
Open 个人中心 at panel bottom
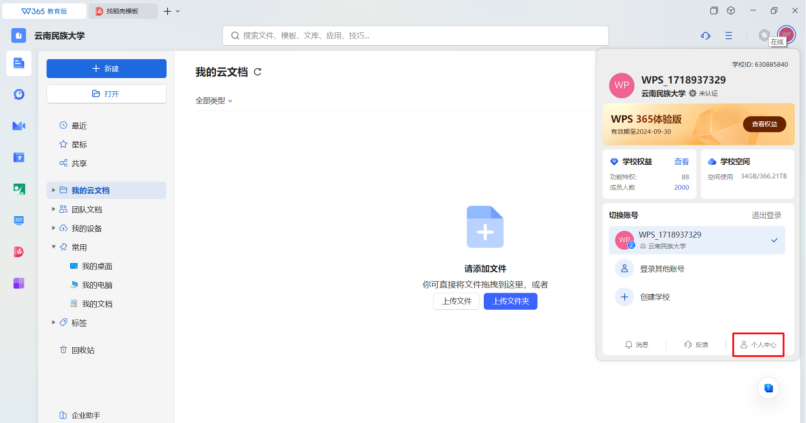pyautogui.click(x=758, y=344)
